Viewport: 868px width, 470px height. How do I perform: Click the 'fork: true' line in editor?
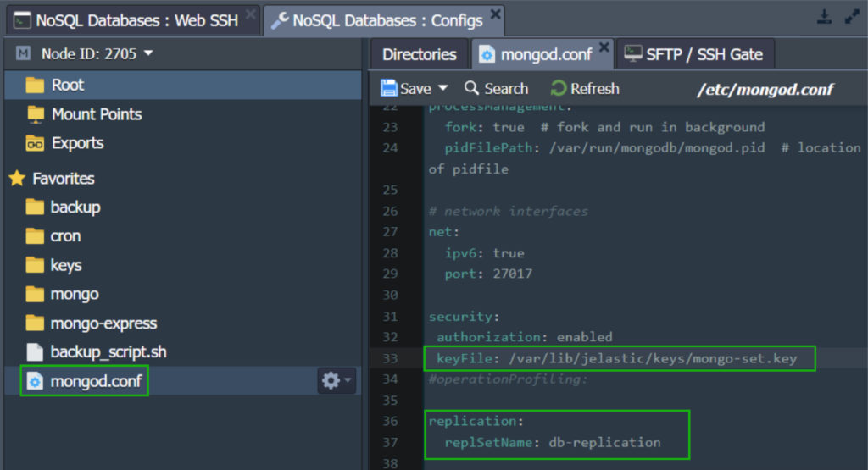[x=604, y=127]
